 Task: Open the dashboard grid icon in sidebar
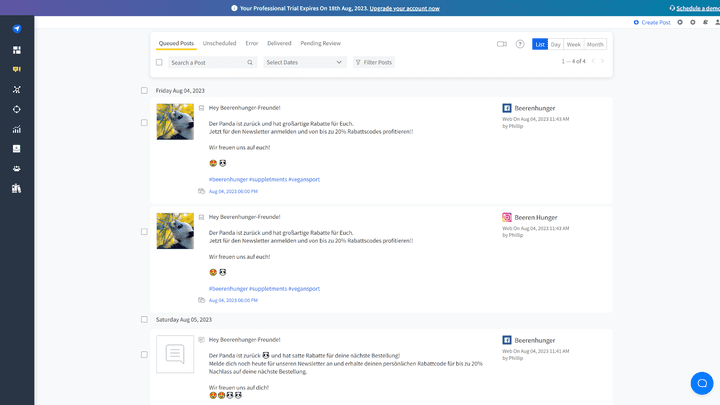coord(17,50)
